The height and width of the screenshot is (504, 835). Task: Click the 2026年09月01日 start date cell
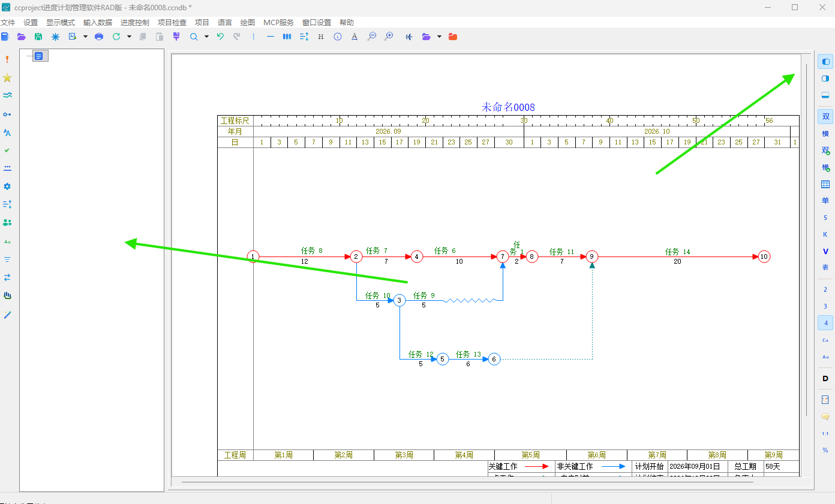698,466
